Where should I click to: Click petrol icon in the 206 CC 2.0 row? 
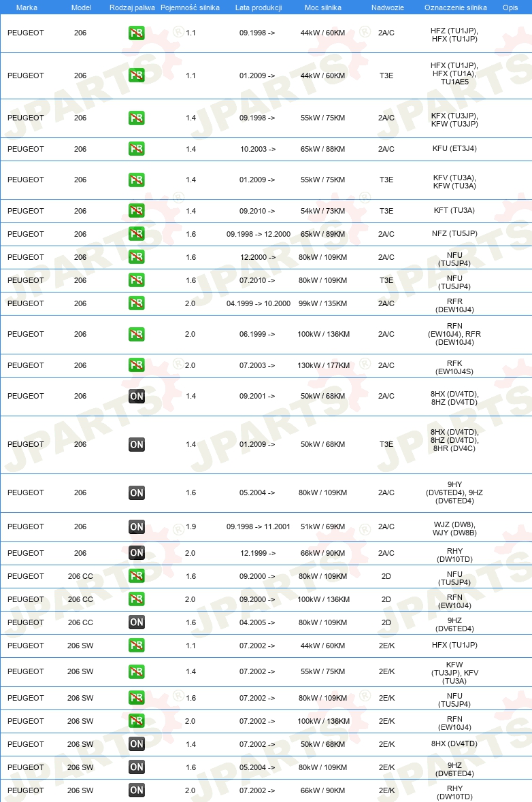pos(136,599)
